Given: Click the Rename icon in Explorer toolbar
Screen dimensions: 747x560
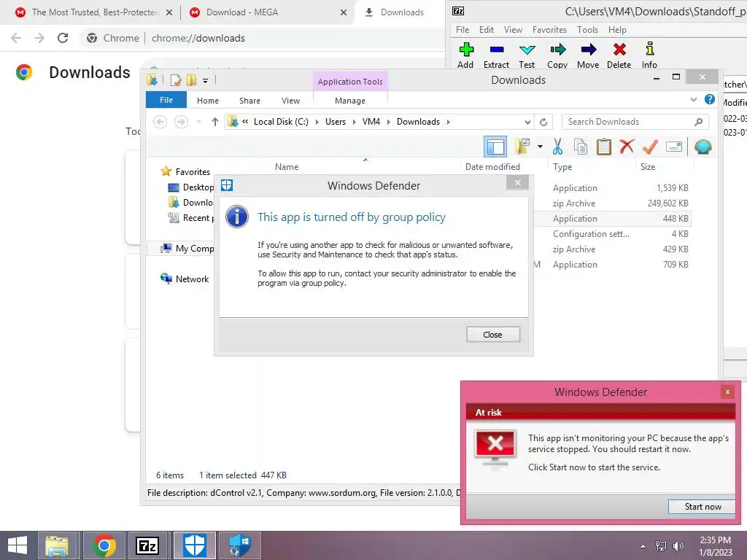Looking at the screenshot, I should [x=673, y=147].
